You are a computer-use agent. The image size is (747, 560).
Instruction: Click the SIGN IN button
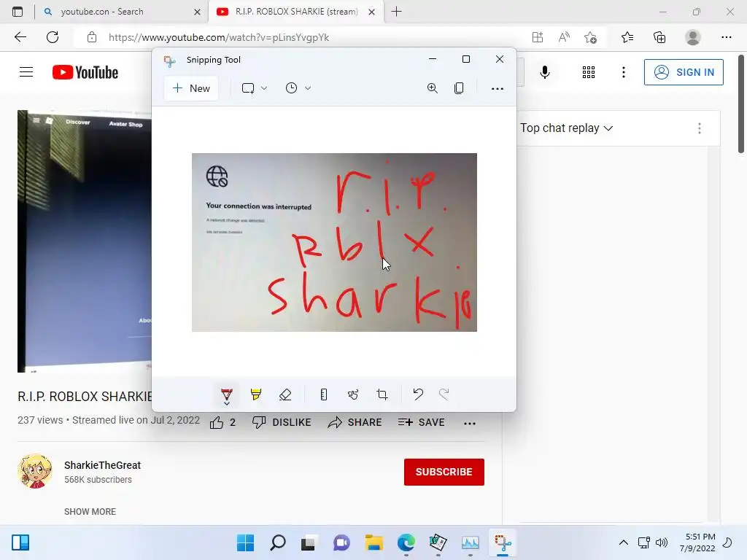(x=684, y=72)
